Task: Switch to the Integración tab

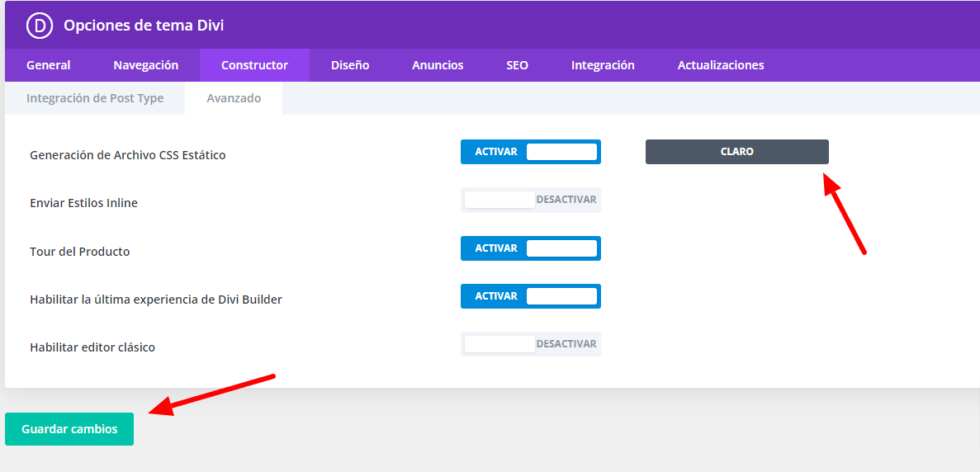Action: (603, 65)
